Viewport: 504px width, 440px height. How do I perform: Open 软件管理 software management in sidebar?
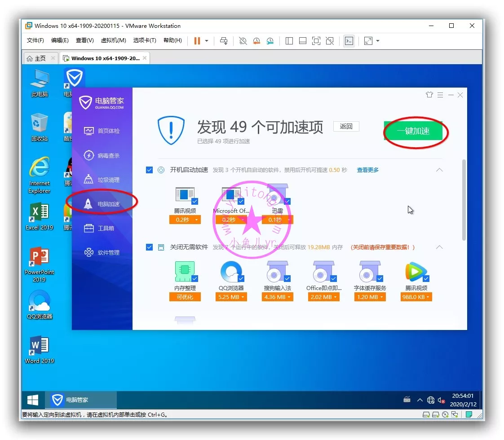(x=102, y=253)
